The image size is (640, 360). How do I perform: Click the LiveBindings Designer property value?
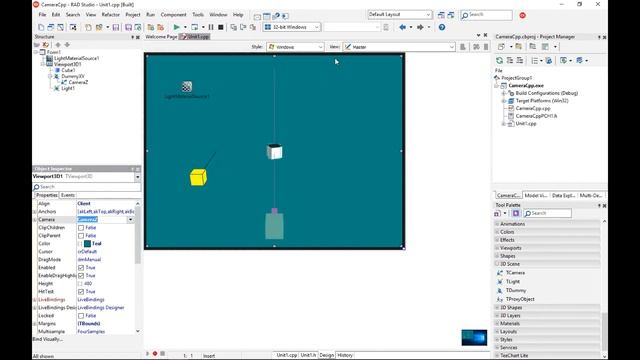(101, 308)
